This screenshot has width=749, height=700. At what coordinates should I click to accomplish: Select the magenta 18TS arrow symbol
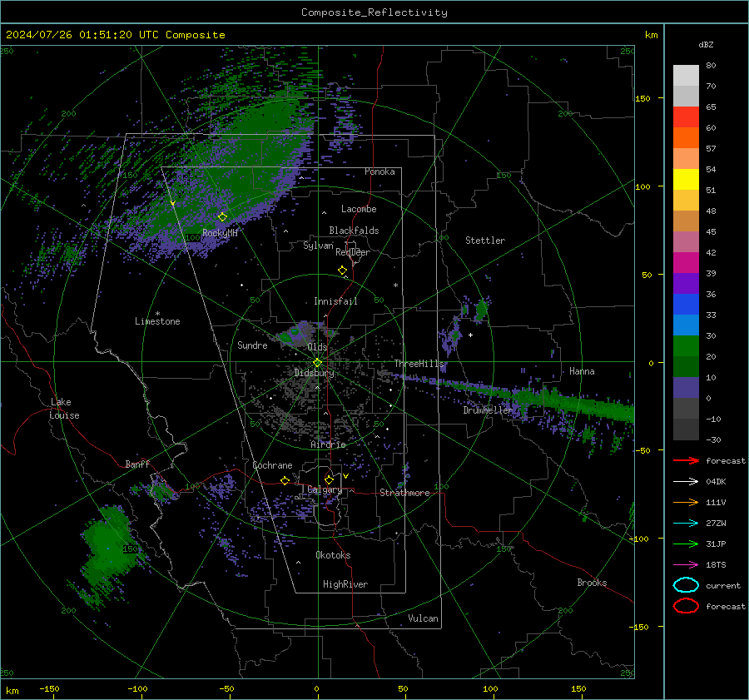coord(686,565)
